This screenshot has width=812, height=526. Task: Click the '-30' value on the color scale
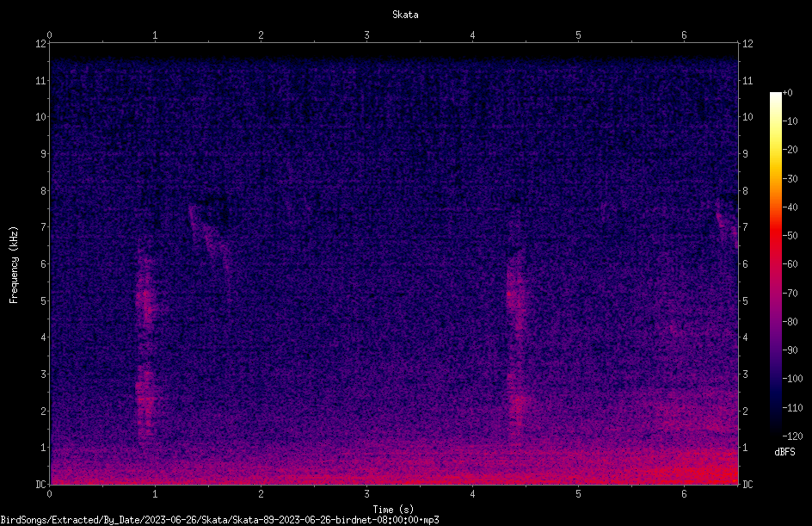(x=790, y=179)
